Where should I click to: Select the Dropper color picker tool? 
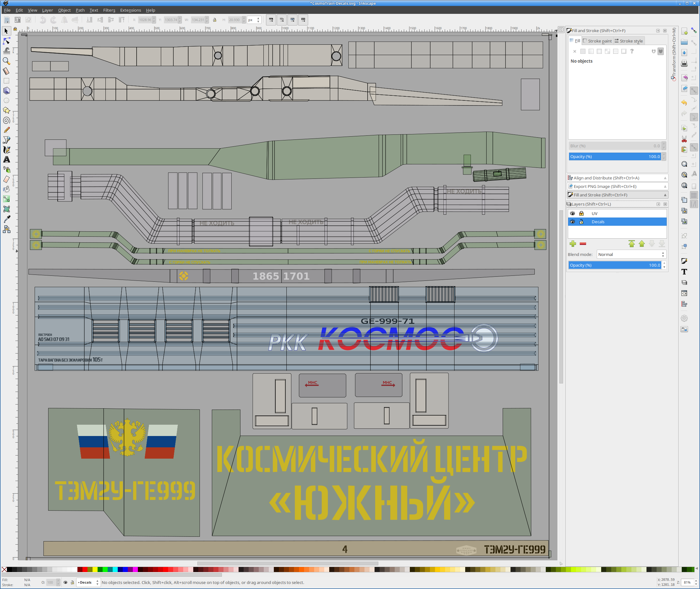(x=6, y=219)
